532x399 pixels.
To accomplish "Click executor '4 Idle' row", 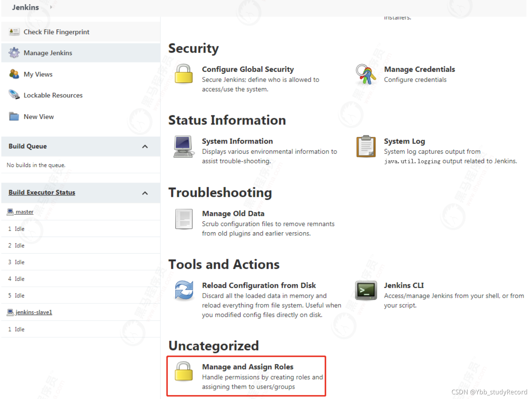I will [x=81, y=279].
